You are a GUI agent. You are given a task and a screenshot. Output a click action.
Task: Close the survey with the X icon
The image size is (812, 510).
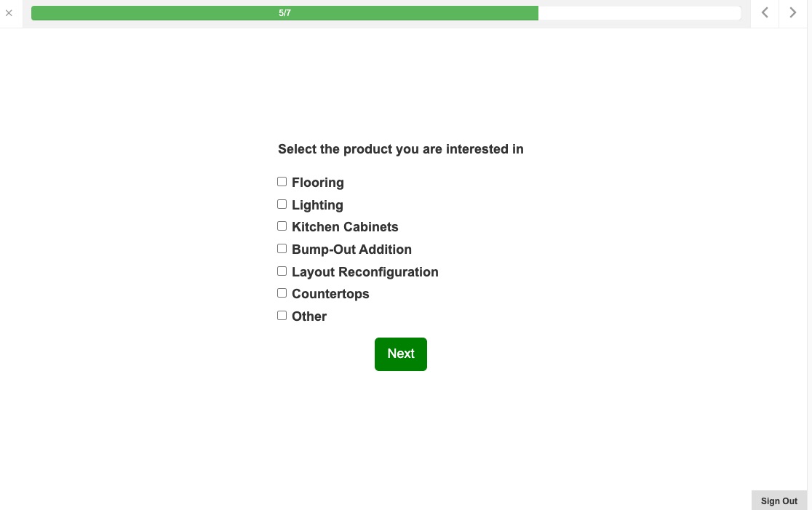9,13
